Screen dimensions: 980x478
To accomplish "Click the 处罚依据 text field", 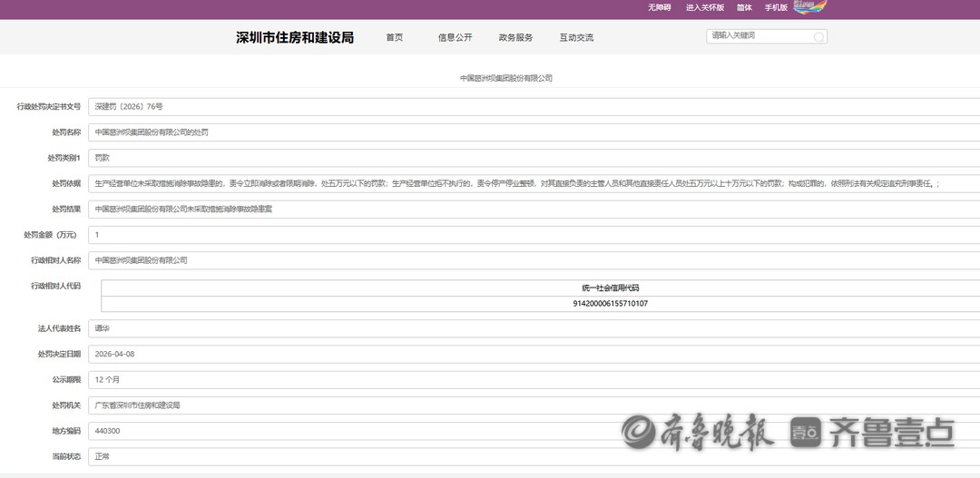I will 534,183.
